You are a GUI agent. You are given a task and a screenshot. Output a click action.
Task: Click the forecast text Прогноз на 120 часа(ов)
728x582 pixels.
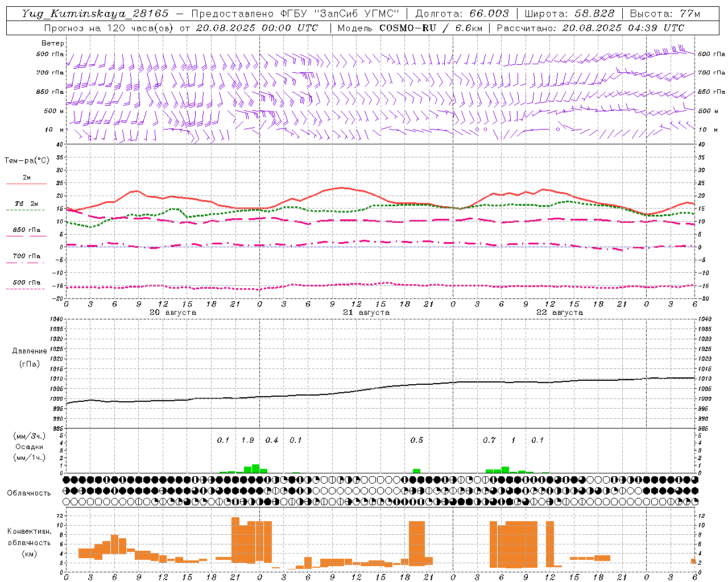pyautogui.click(x=109, y=28)
